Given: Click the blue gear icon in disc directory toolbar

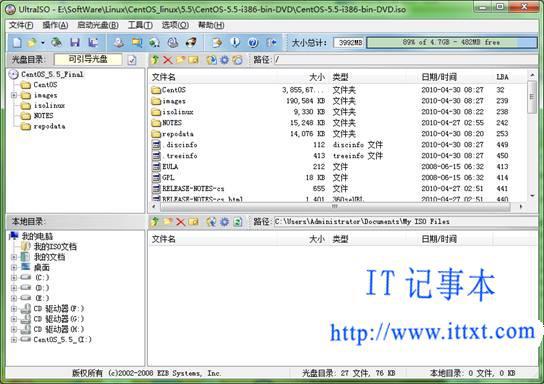Looking at the screenshot, I should 224,60.
